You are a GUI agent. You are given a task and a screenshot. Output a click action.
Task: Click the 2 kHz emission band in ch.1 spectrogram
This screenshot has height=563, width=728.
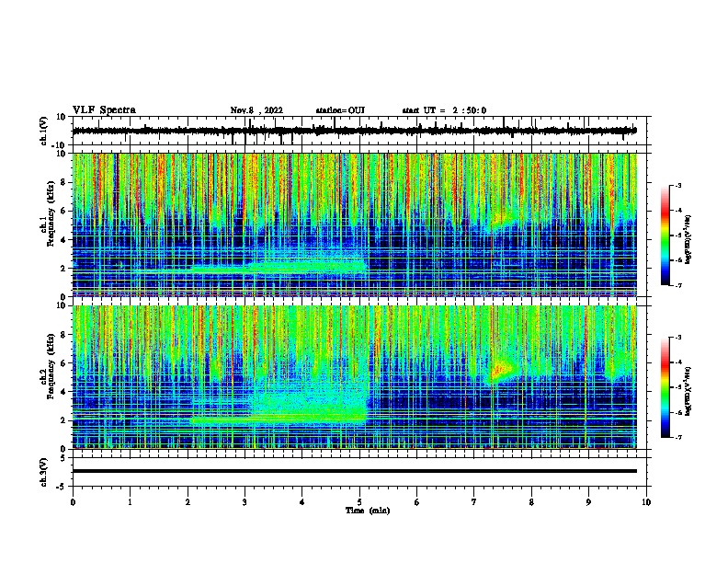pos(279,268)
